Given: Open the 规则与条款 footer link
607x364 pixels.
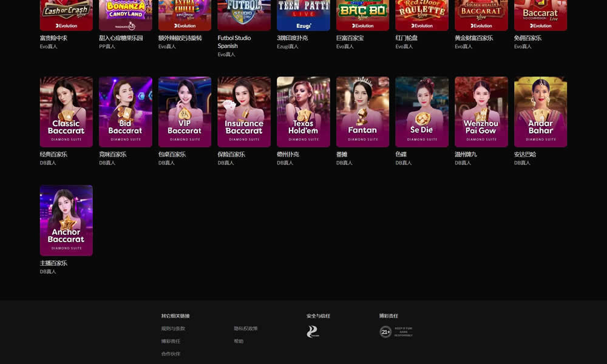Looking at the screenshot, I should point(173,328).
